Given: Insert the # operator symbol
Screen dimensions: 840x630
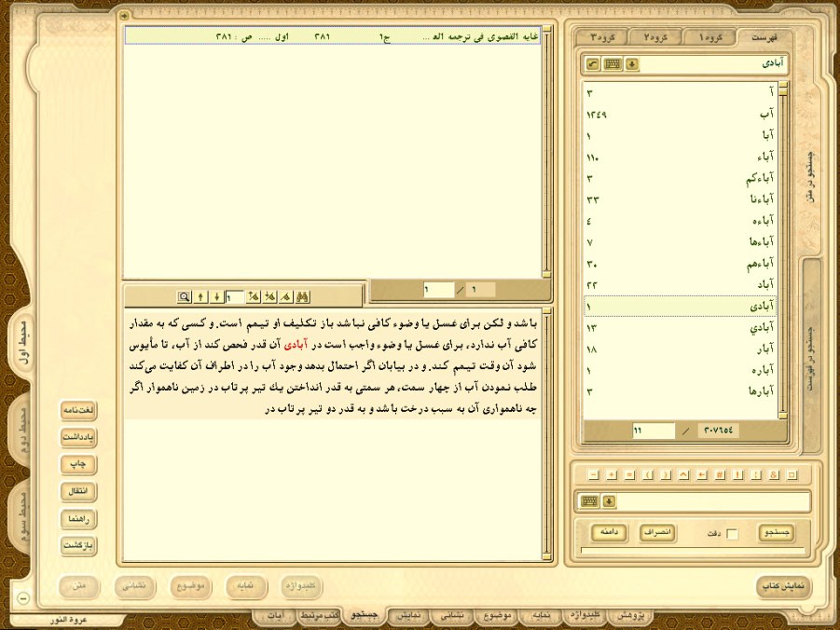Looking at the screenshot, I should (x=721, y=474).
